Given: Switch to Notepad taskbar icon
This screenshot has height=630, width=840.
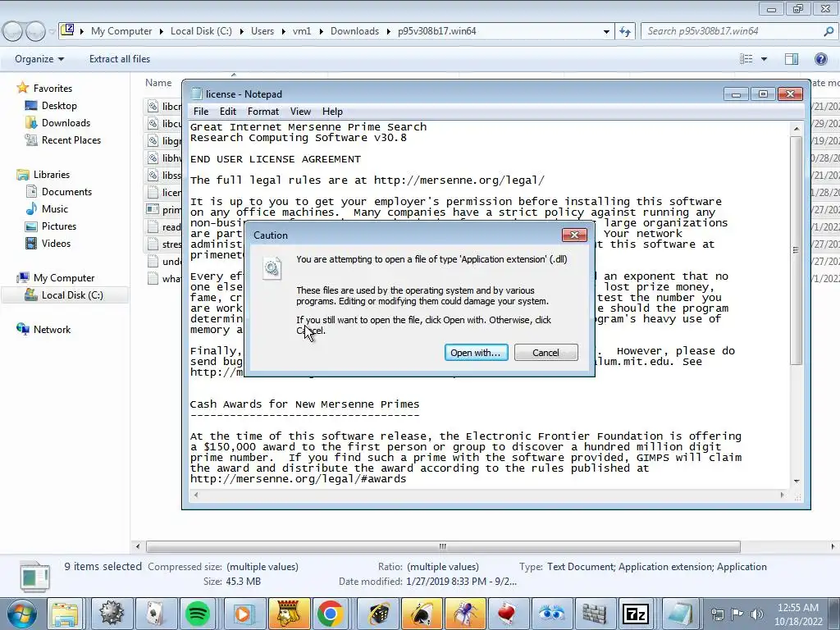Looking at the screenshot, I should 680,614.
